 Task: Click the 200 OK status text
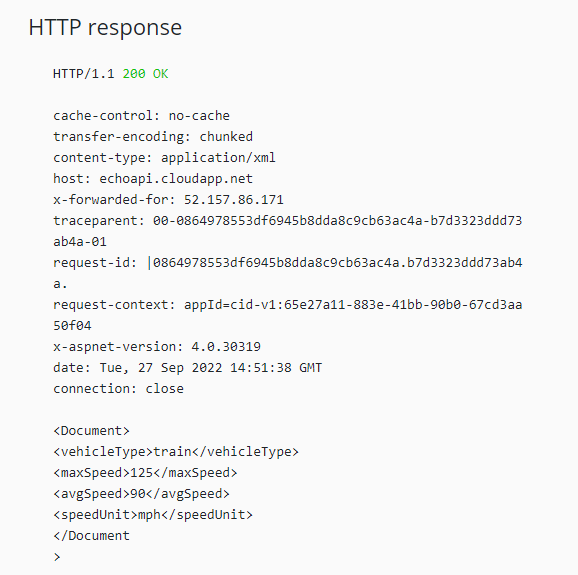145,74
